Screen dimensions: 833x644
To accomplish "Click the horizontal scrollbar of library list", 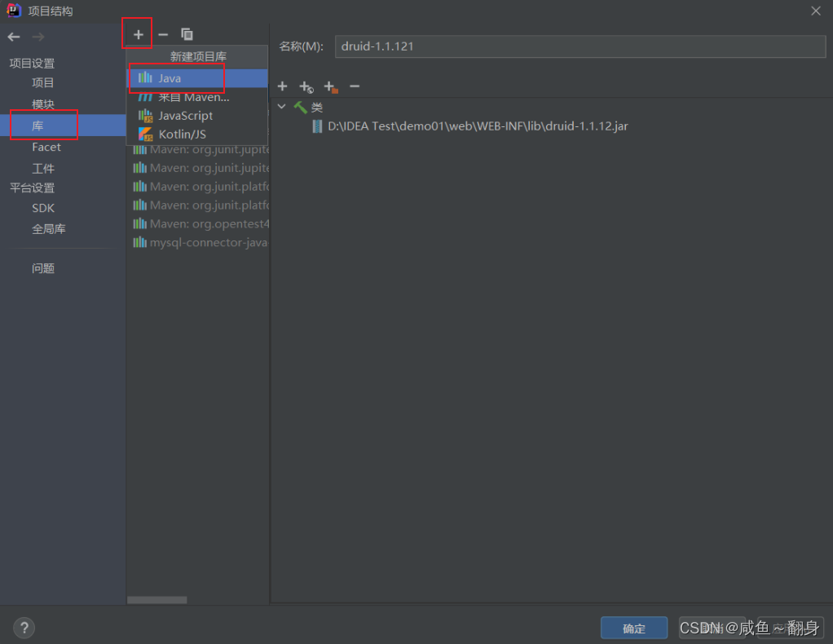I will (x=156, y=600).
